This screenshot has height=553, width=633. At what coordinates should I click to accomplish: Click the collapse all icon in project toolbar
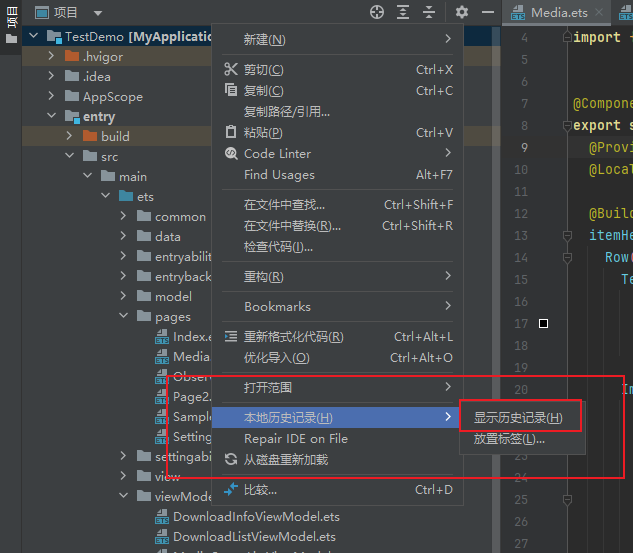(429, 12)
